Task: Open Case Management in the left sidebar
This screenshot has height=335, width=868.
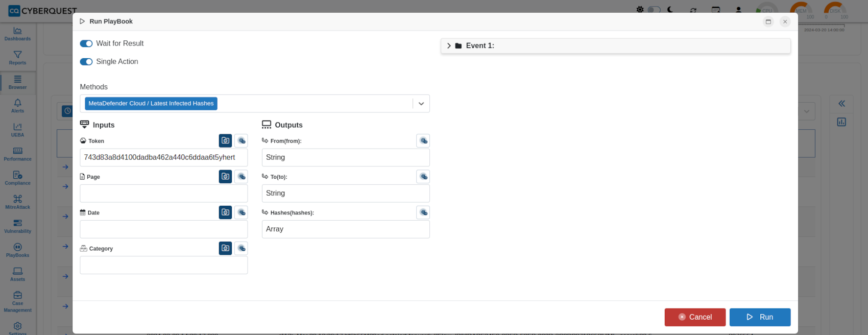Action: 17,301
